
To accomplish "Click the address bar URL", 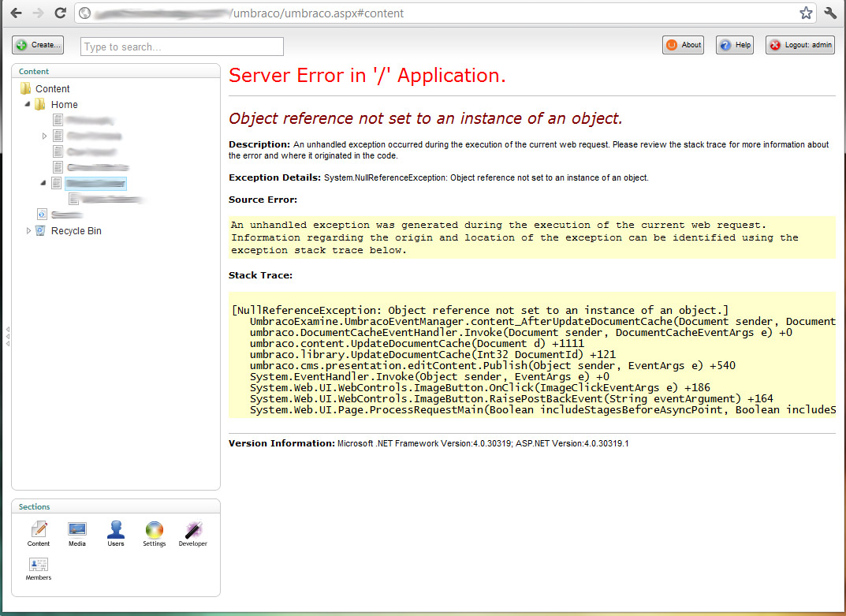I will pos(318,13).
